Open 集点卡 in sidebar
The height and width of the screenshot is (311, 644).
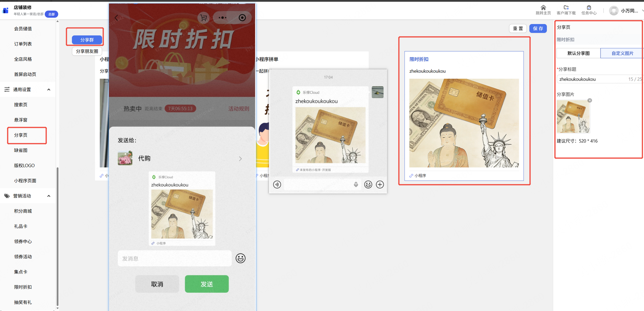click(x=21, y=272)
